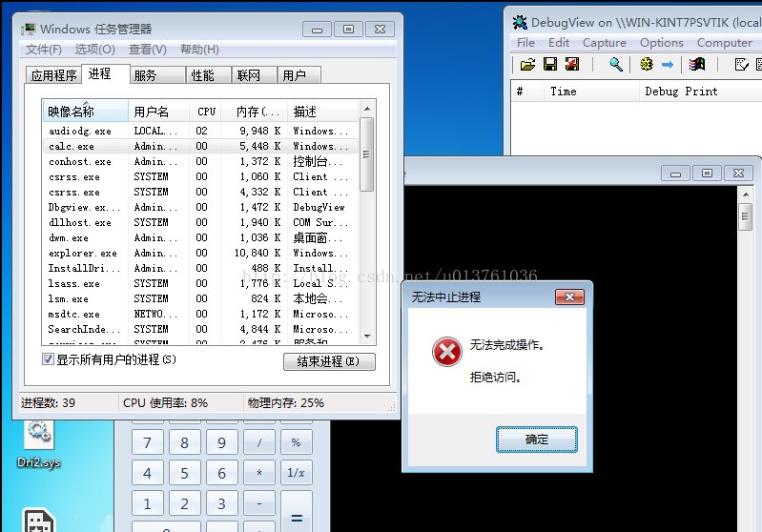Open the Capture menu in DebugView

[x=604, y=43]
